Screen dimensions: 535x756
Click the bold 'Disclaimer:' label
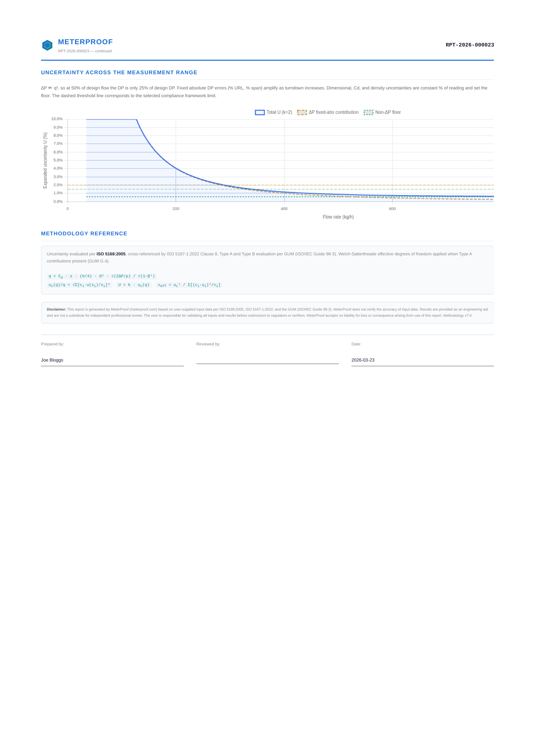[x=56, y=309]
